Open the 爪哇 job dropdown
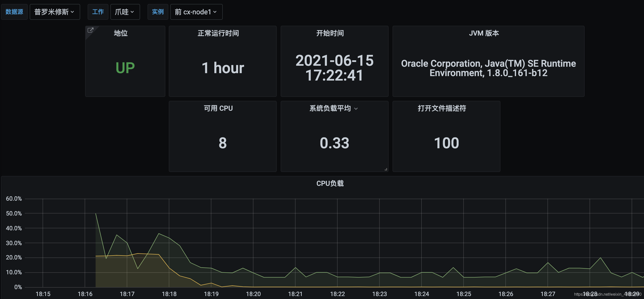Screen dimensions: 644x299 coord(125,12)
